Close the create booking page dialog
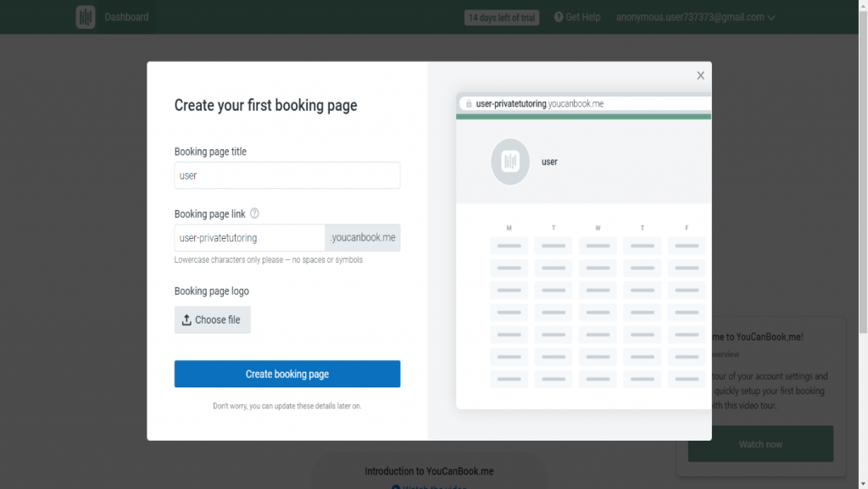The width and height of the screenshot is (868, 489). [700, 75]
